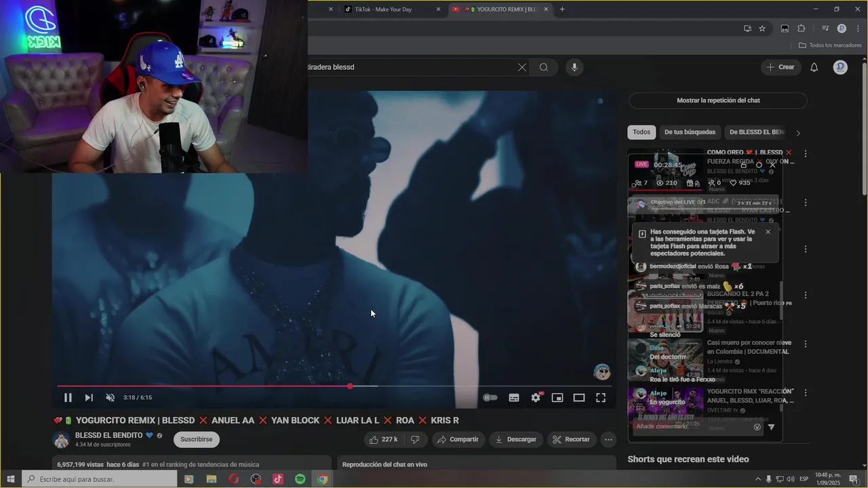Image resolution: width=868 pixels, height=488 pixels.
Task: Skip to next video in player
Action: [89, 398]
